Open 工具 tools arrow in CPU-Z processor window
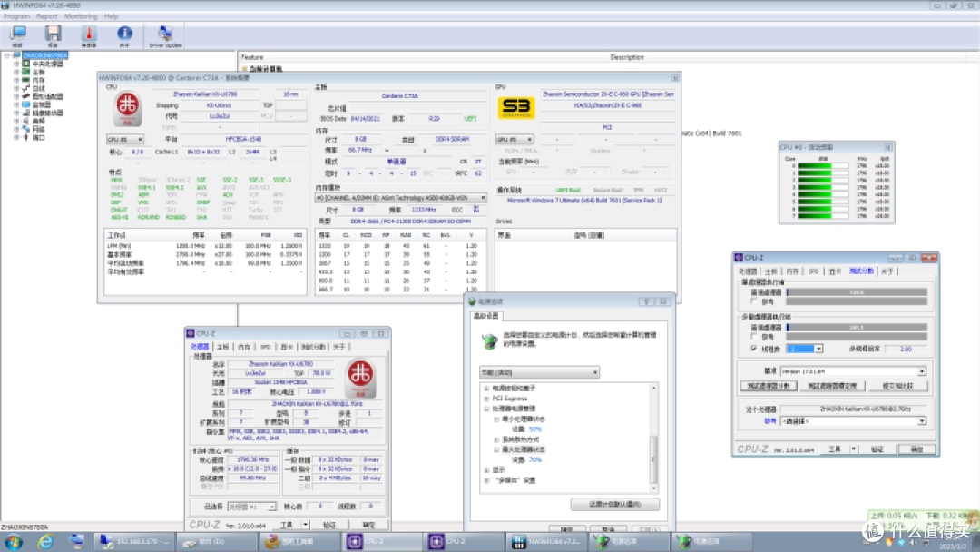 pyautogui.click(x=306, y=525)
